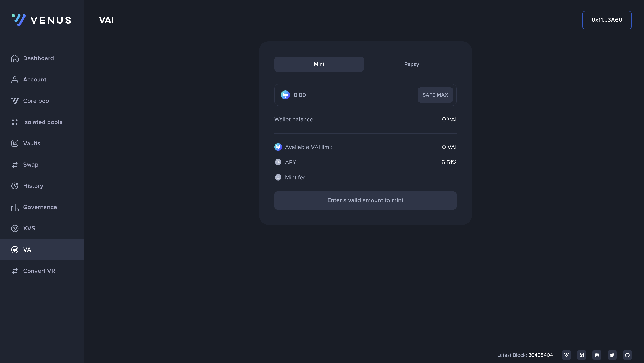This screenshot has width=644, height=363.
Task: Click the Dashboard home icon in sidebar
Action: 15,58
